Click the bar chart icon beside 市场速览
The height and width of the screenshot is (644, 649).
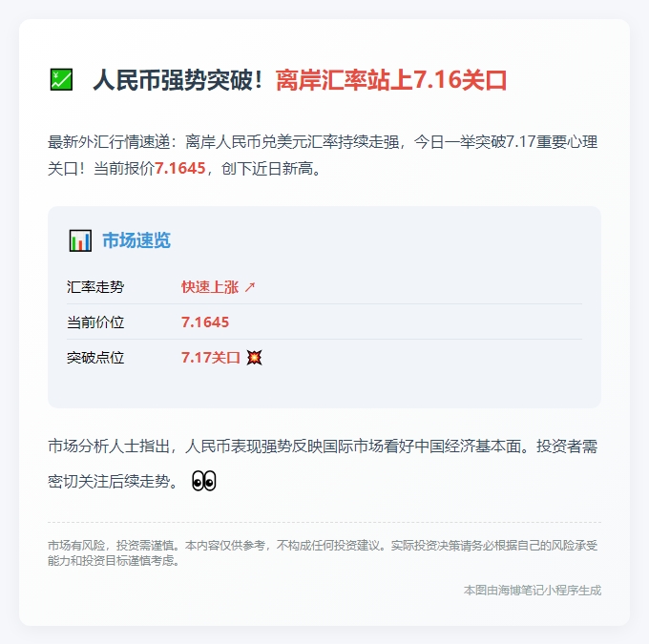pyautogui.click(x=80, y=240)
